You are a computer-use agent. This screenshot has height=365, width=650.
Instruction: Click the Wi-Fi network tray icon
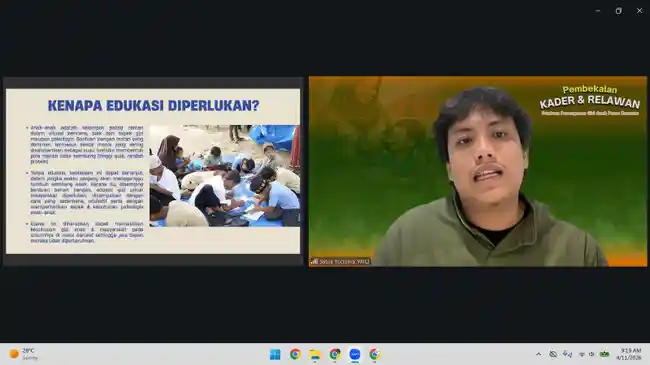582,355
